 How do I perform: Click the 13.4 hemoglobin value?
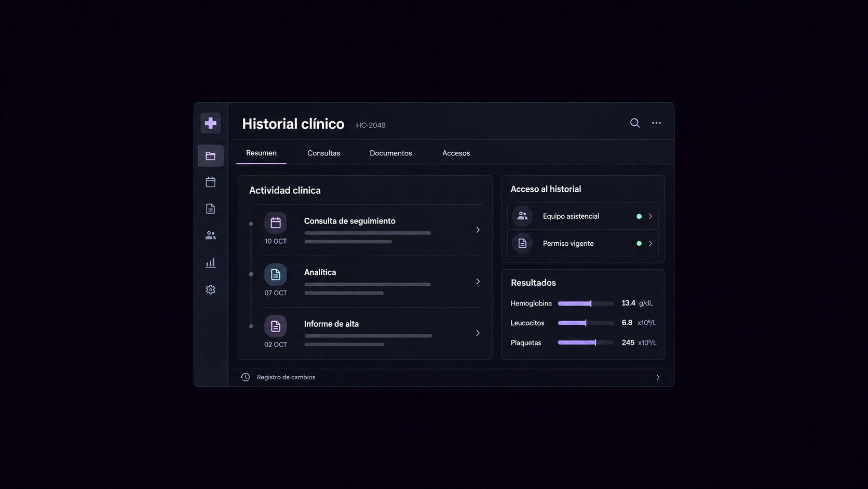click(628, 303)
